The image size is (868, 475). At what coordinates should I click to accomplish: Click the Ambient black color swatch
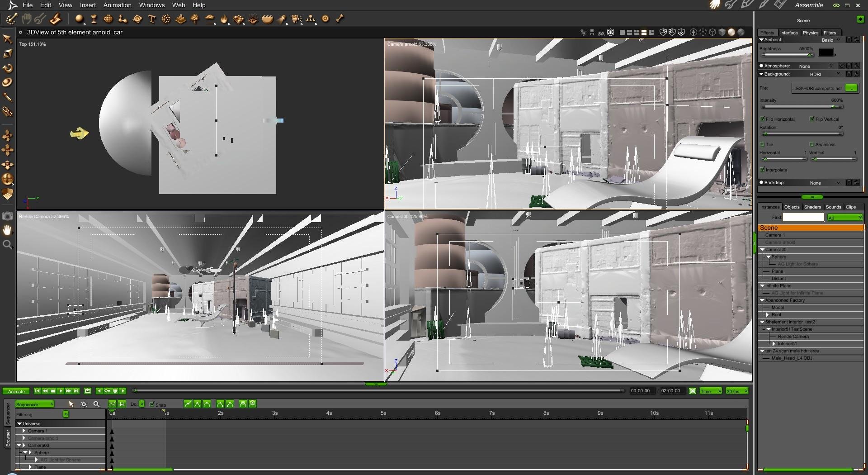826,52
